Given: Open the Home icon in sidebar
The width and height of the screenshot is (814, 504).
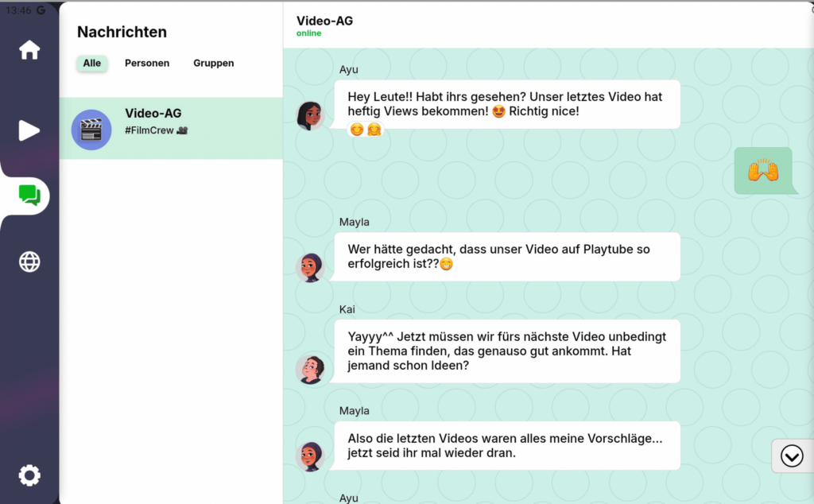Looking at the screenshot, I should pos(29,50).
